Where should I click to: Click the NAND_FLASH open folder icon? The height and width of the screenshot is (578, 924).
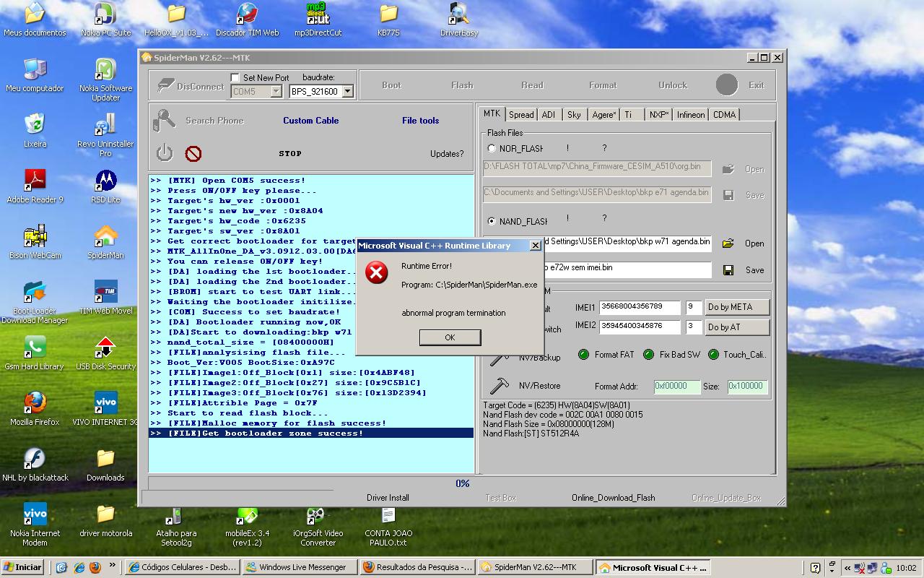[x=728, y=243]
